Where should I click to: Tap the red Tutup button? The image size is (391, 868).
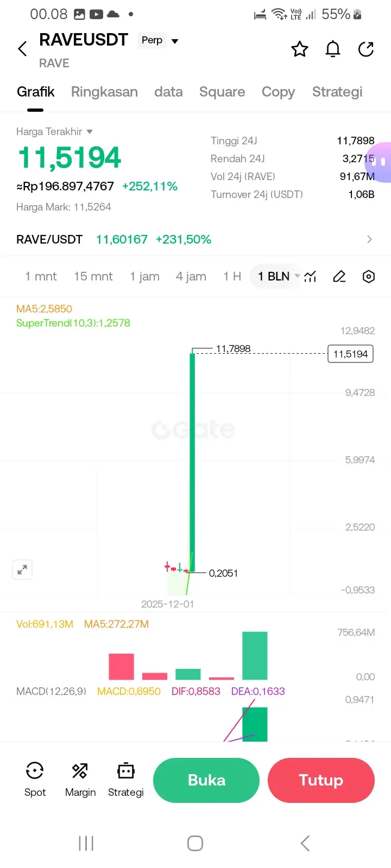point(321,780)
